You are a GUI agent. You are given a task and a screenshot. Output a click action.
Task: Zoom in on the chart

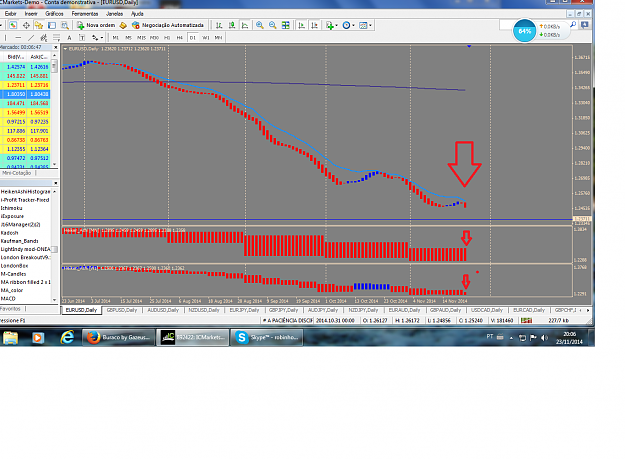pyautogui.click(x=259, y=25)
